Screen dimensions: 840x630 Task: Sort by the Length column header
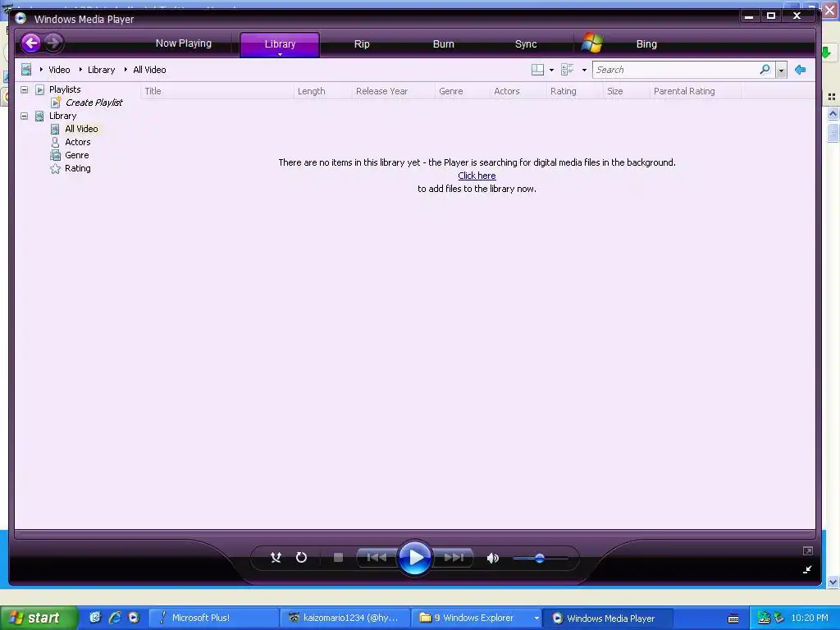coord(323,91)
